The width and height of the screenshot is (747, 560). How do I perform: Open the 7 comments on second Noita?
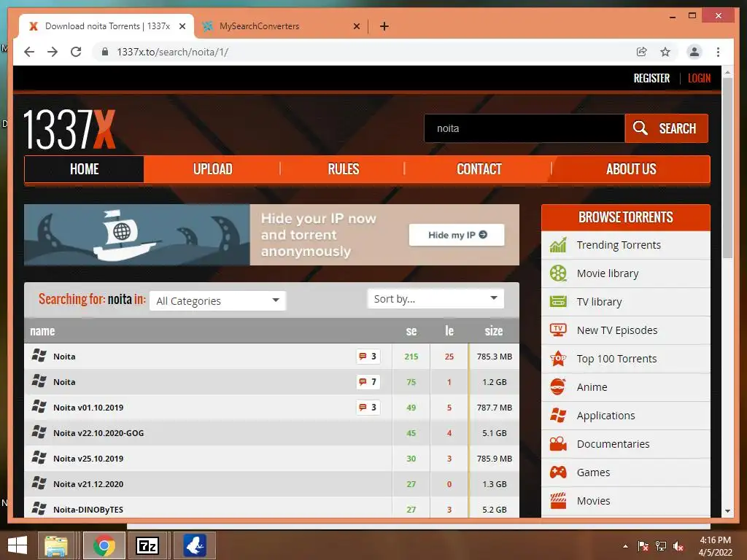pos(368,382)
